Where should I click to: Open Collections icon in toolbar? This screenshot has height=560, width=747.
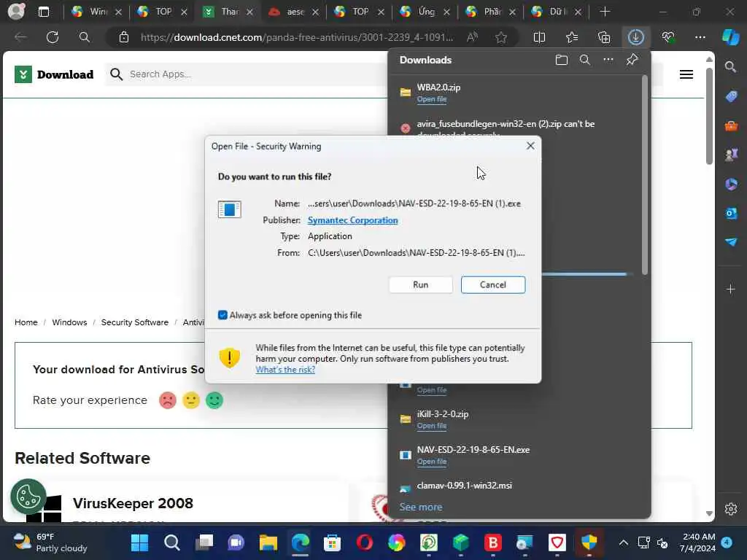[x=603, y=37]
